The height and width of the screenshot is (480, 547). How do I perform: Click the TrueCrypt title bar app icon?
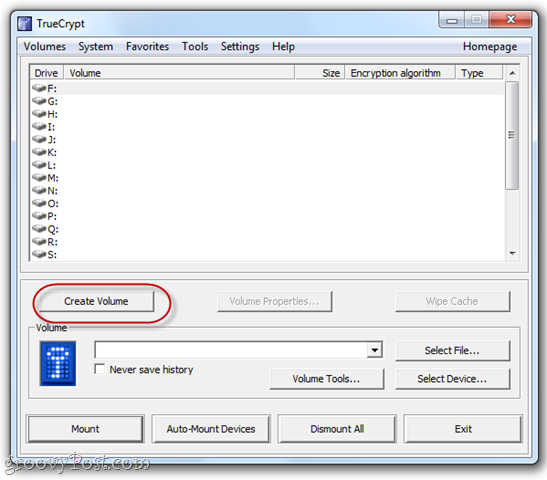tap(24, 24)
